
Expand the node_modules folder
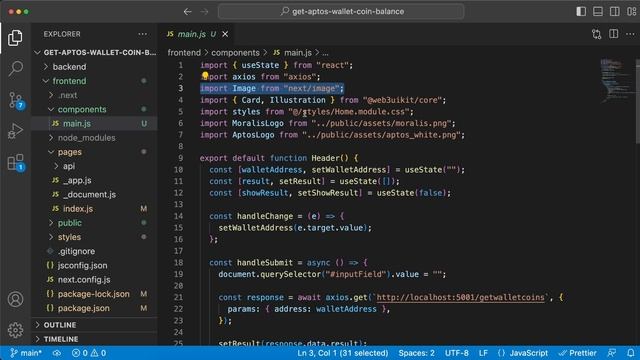(94, 138)
